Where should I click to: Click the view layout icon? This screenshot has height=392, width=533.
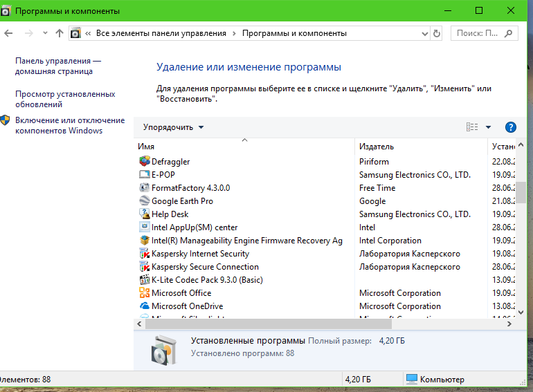click(472, 127)
